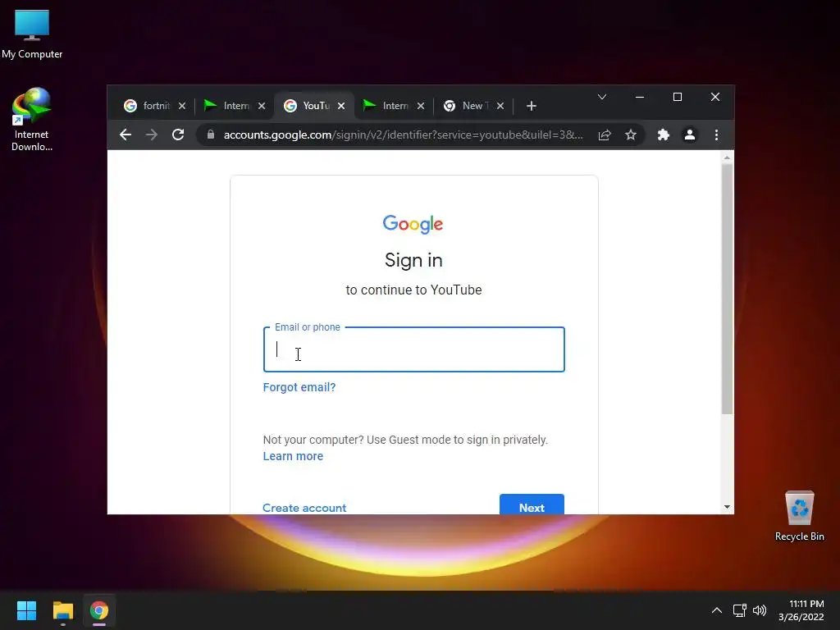Image resolution: width=840 pixels, height=630 pixels.
Task: Click the page vertical scrollbar thumb
Action: (727, 290)
